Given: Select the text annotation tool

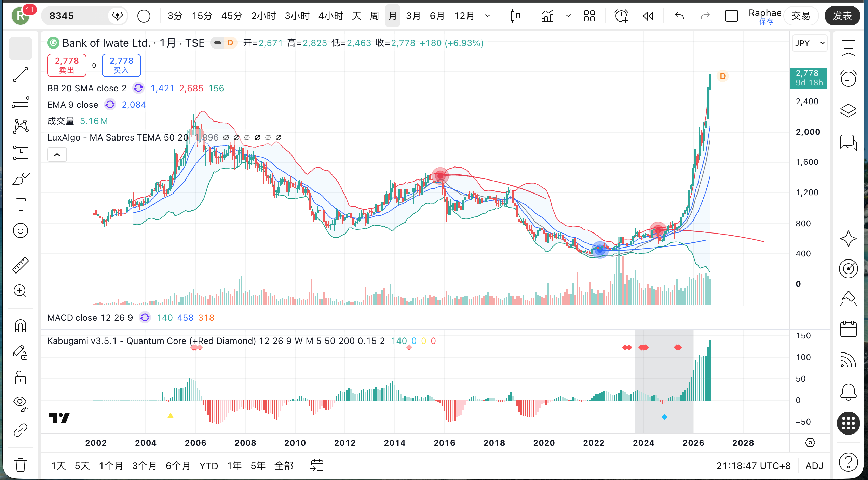Looking at the screenshot, I should [x=21, y=205].
